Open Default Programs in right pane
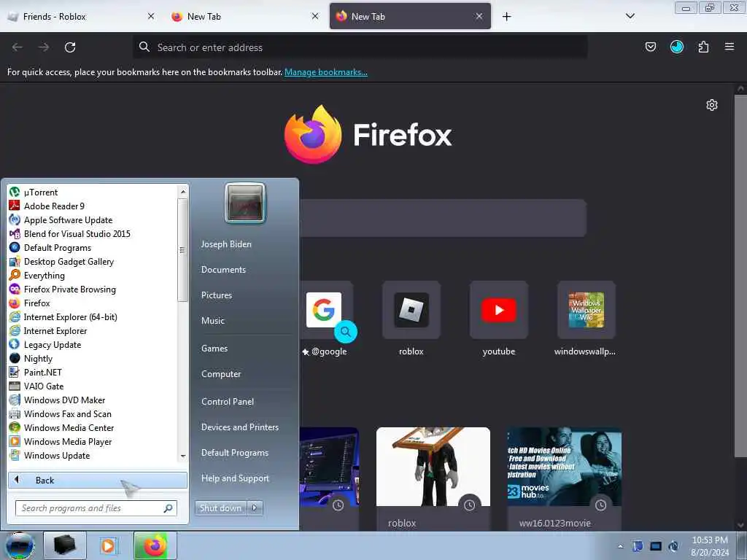Image resolution: width=747 pixels, height=560 pixels. coord(235,453)
